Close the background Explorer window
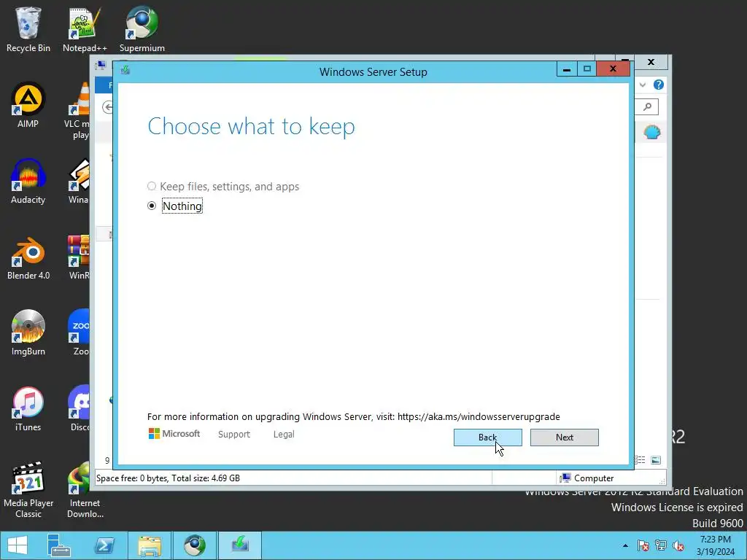Image resolution: width=747 pixels, height=560 pixels. tap(651, 62)
